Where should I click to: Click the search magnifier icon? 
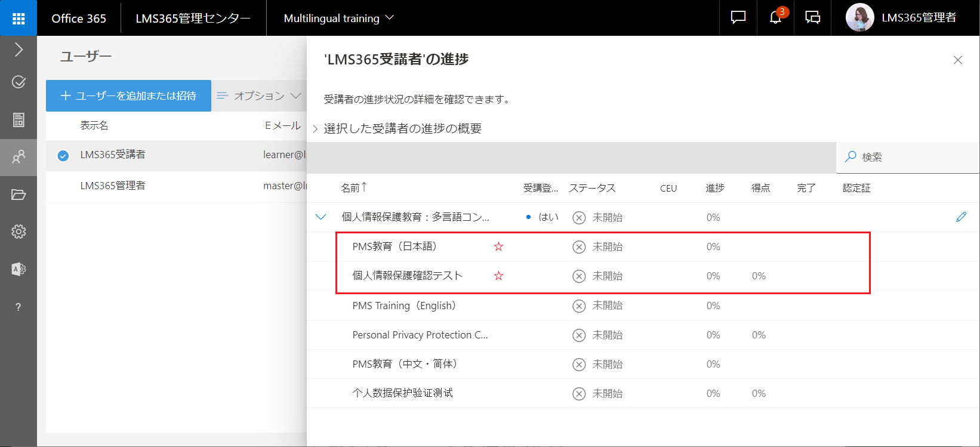click(x=851, y=157)
